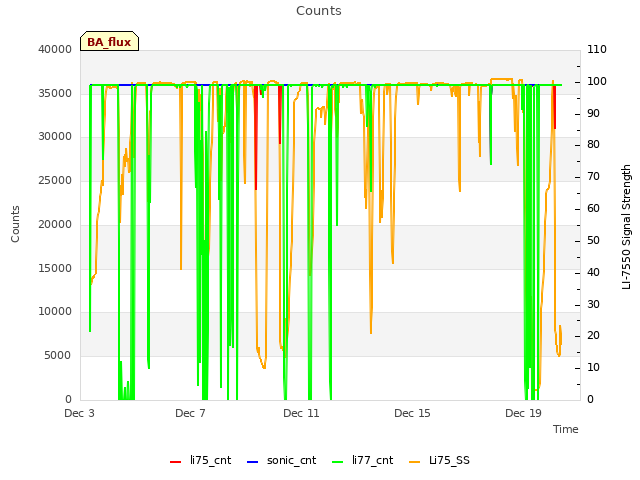Click the Dec 15 x-axis label
This screenshot has width=640, height=480.
click(412, 413)
